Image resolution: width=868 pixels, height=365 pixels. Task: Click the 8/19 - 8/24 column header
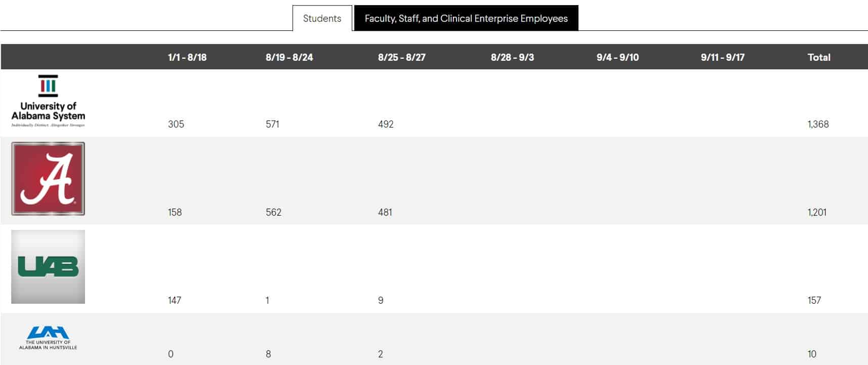(289, 57)
